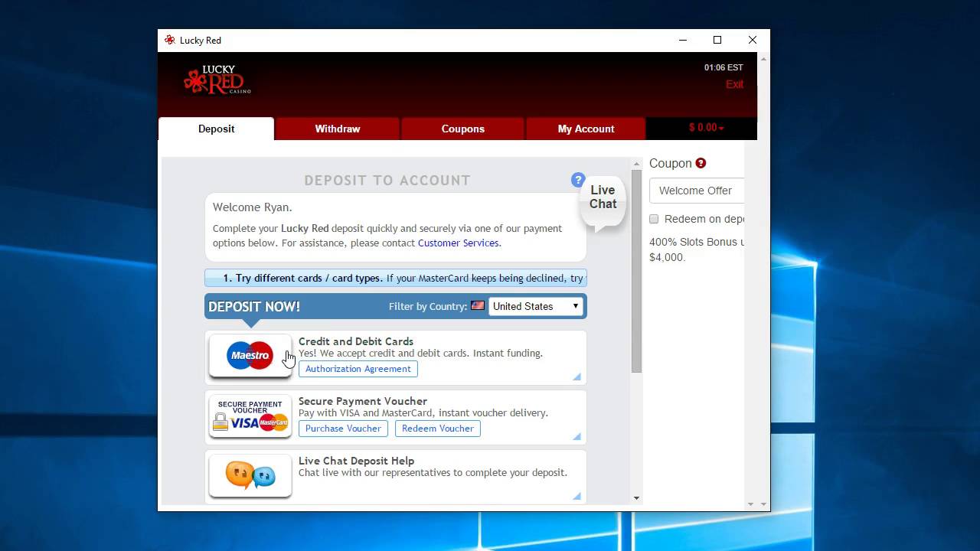Click the United States flag icon
This screenshot has width=980, height=551.
[x=478, y=305]
